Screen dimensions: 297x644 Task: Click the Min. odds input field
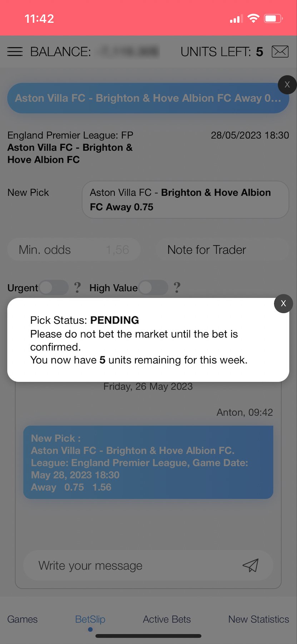pos(74,250)
